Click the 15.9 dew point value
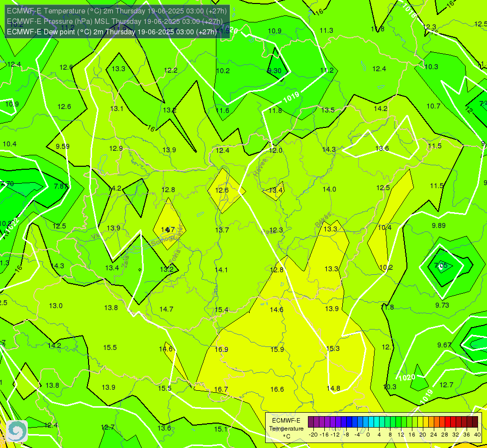 277,349
